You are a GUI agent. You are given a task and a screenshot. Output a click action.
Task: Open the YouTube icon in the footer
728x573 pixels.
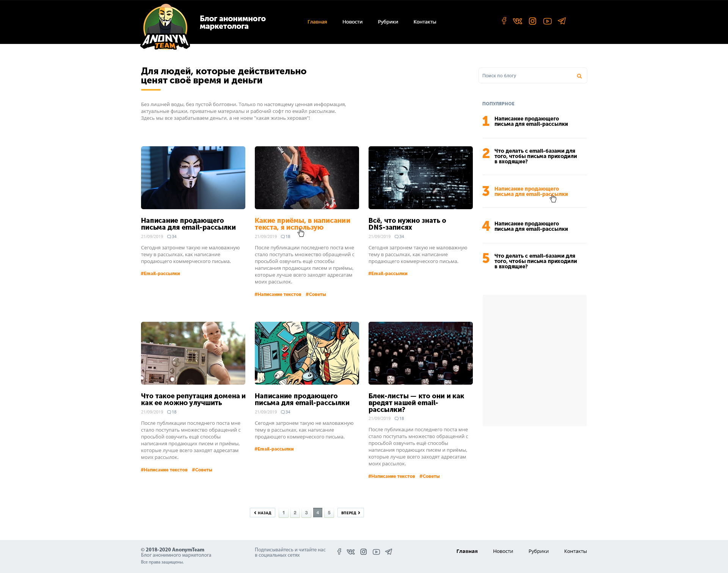[376, 552]
